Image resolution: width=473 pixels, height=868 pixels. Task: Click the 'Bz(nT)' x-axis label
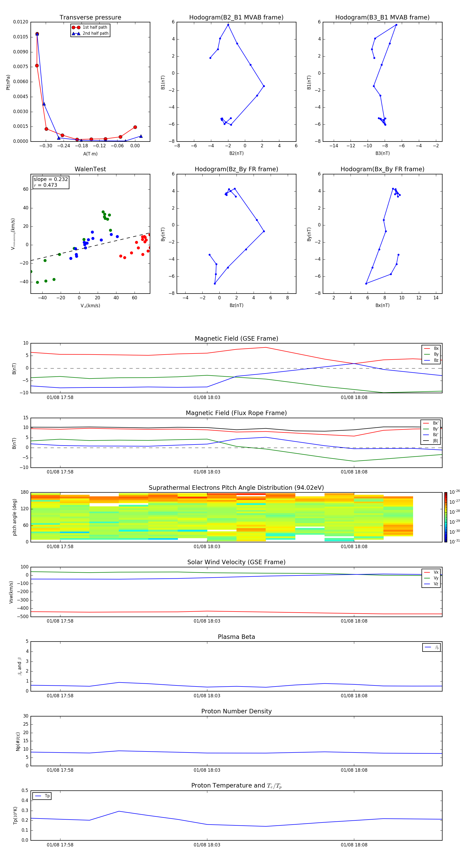pyautogui.click(x=236, y=305)
